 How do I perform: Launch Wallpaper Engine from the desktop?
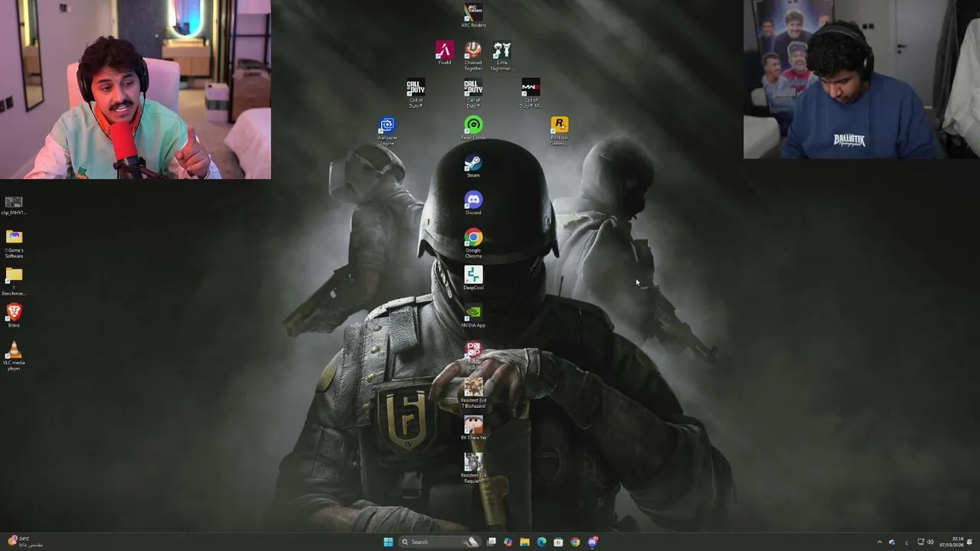(x=387, y=131)
